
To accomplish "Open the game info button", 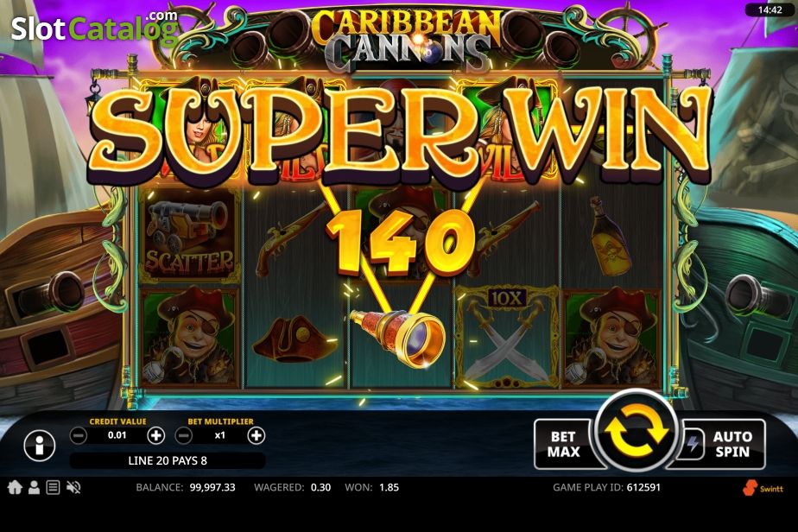I will pos(39,446).
